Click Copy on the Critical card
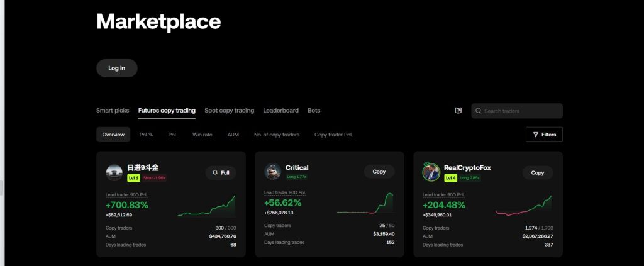The image size is (644, 266). tap(379, 172)
